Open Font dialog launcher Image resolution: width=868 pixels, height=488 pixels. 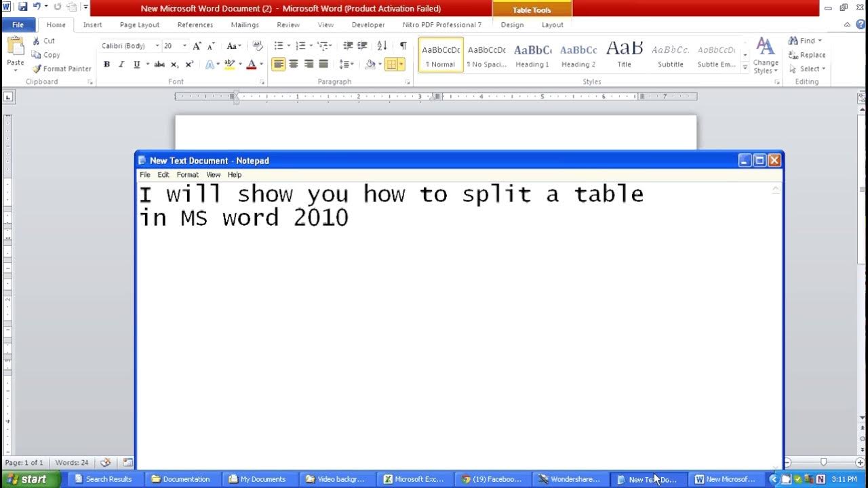pyautogui.click(x=262, y=82)
